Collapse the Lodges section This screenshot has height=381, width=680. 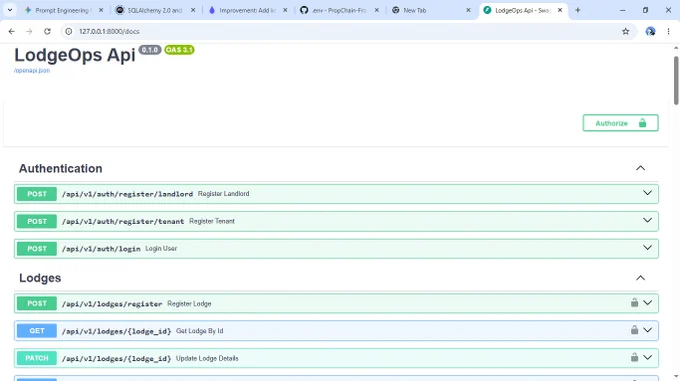coord(640,278)
